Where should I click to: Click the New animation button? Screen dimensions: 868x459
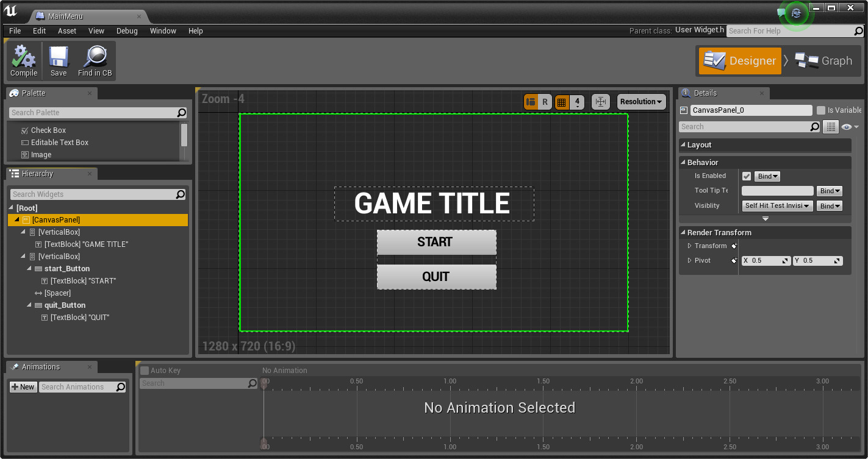[x=23, y=386]
